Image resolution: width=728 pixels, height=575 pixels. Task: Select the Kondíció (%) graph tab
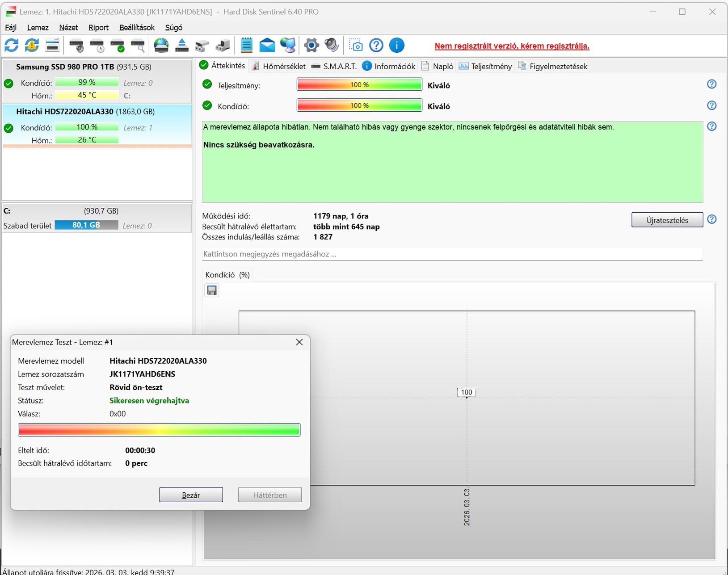click(x=227, y=275)
